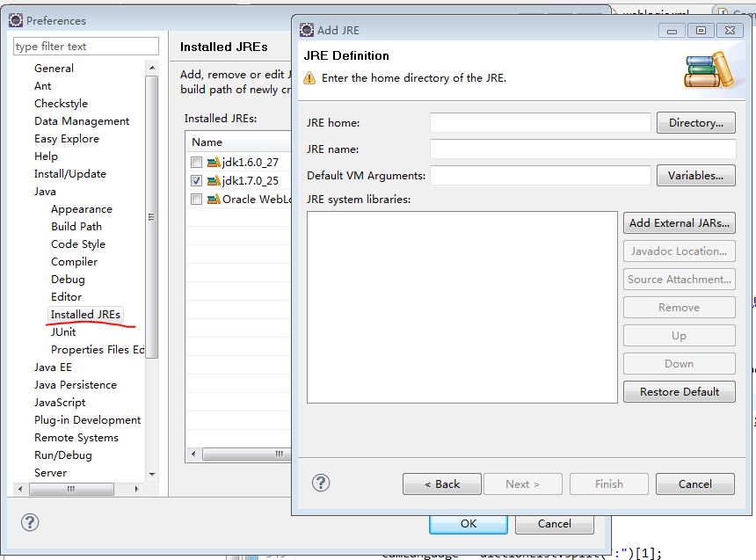
Task: Select General in preferences tree
Action: pos(54,68)
